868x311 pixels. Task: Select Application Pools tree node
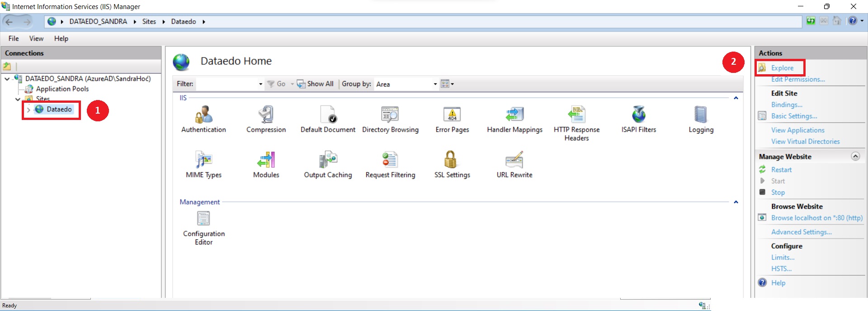coord(62,89)
